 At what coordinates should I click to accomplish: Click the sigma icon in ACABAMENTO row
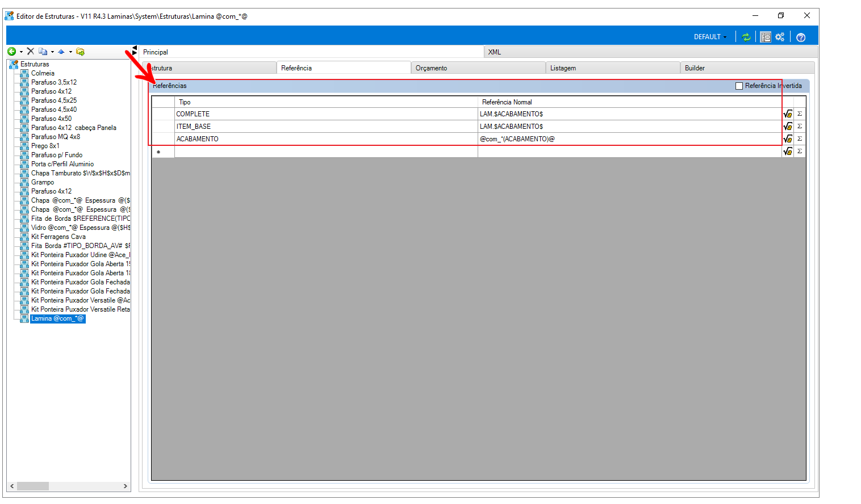click(800, 139)
